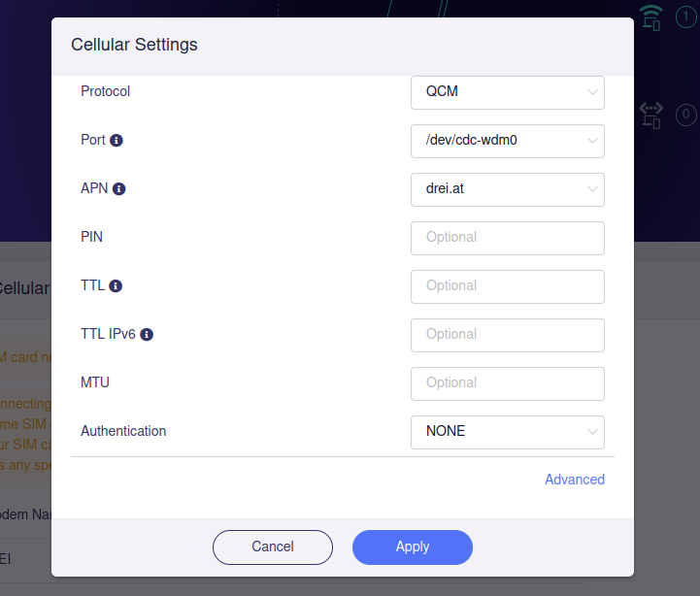
Task: Click the APN info icon
Action: [x=119, y=189]
